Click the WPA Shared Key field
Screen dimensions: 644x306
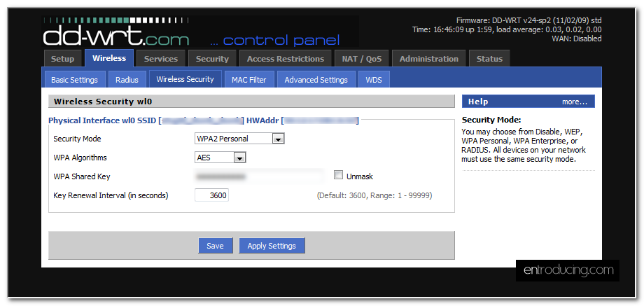(260, 176)
